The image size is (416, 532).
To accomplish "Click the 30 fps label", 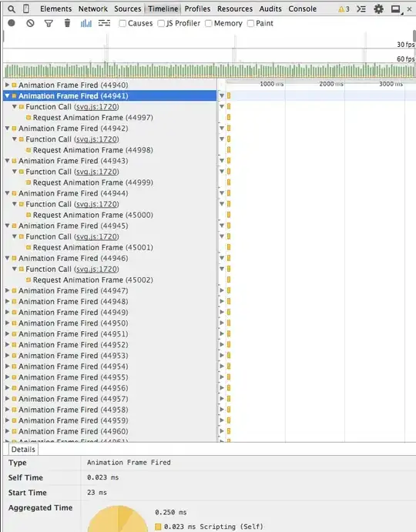I will 405,45.
